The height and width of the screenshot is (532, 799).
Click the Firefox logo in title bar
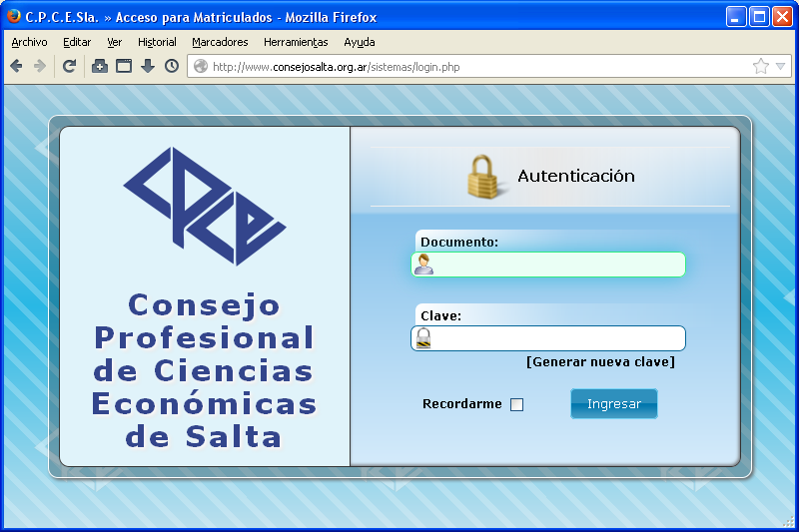(14, 16)
